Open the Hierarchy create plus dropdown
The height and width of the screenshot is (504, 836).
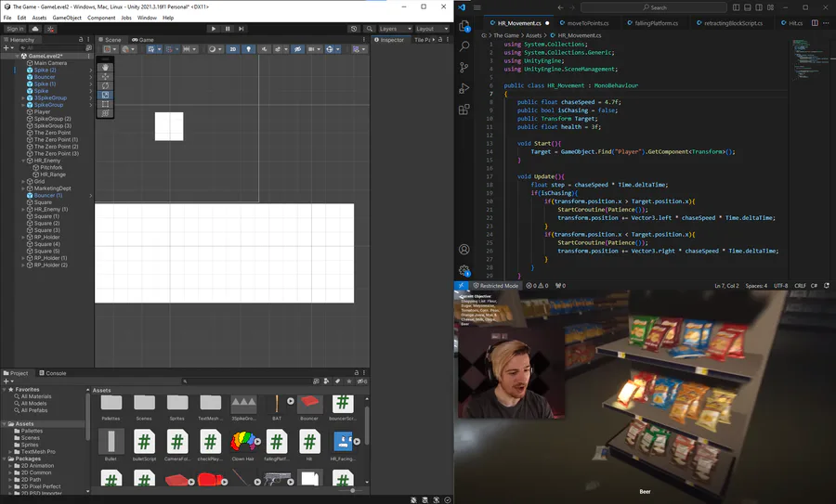coord(8,48)
